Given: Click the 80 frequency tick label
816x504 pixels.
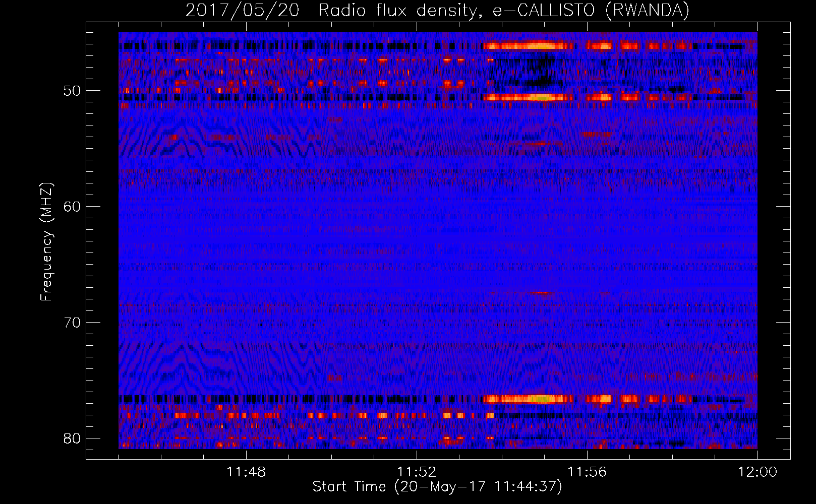Looking at the screenshot, I should [72, 438].
